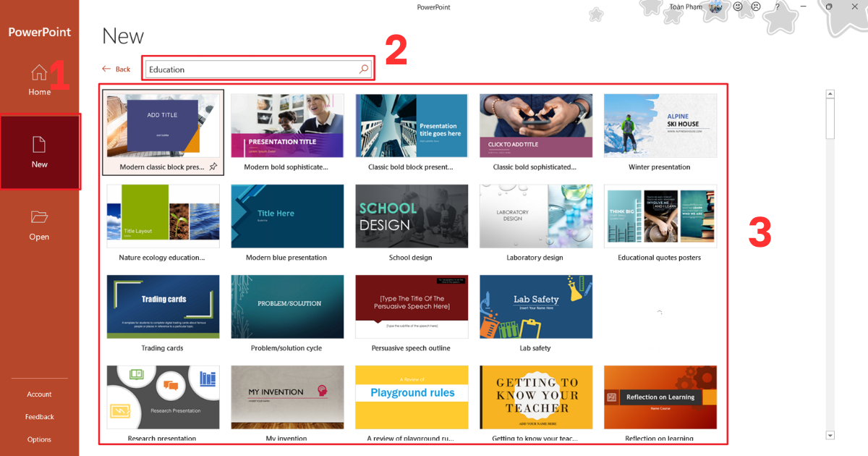Open the Feedback page
Screen dimensions: 868x456
(x=39, y=417)
